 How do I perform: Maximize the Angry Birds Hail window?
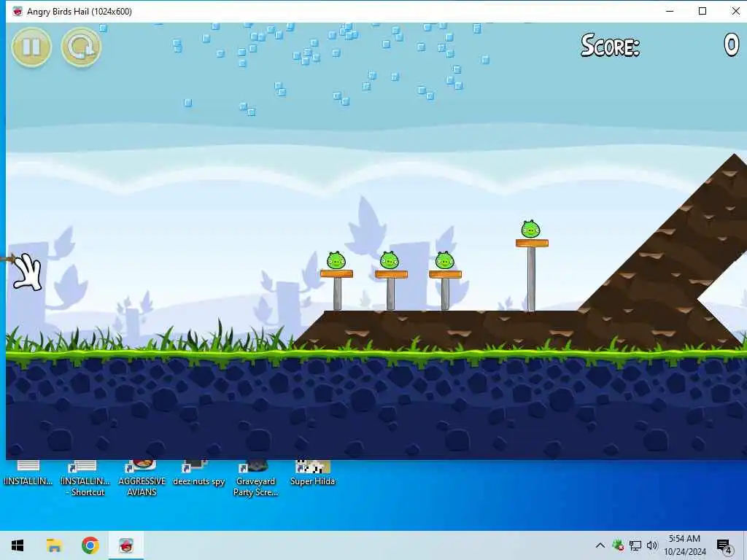point(703,11)
